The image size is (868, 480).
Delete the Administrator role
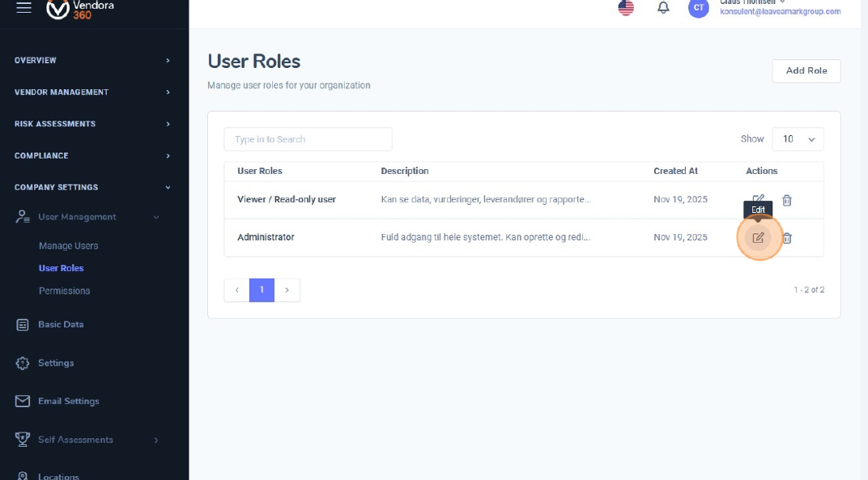coord(787,238)
